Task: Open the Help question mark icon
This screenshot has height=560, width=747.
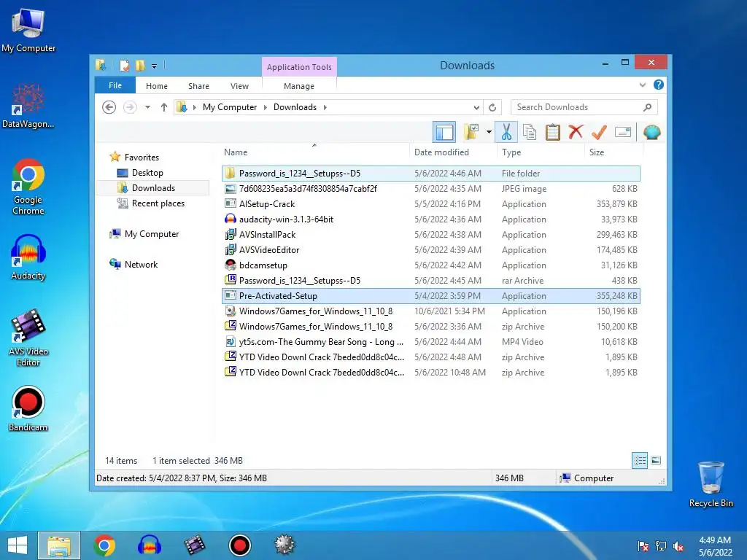Action: tap(659, 85)
